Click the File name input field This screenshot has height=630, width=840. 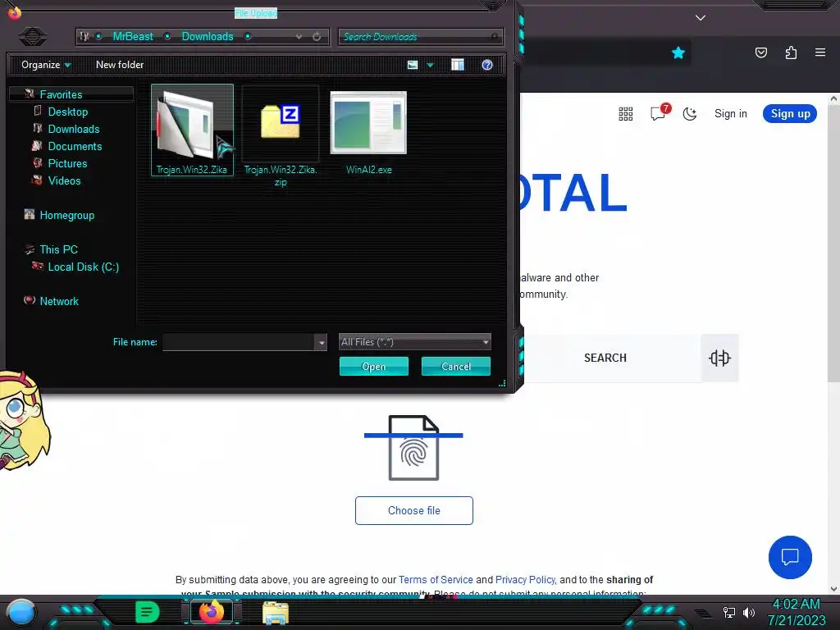pos(239,342)
